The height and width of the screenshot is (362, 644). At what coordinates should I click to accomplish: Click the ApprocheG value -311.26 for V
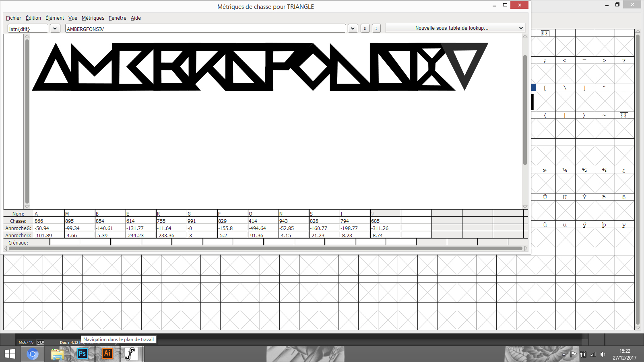click(385, 228)
